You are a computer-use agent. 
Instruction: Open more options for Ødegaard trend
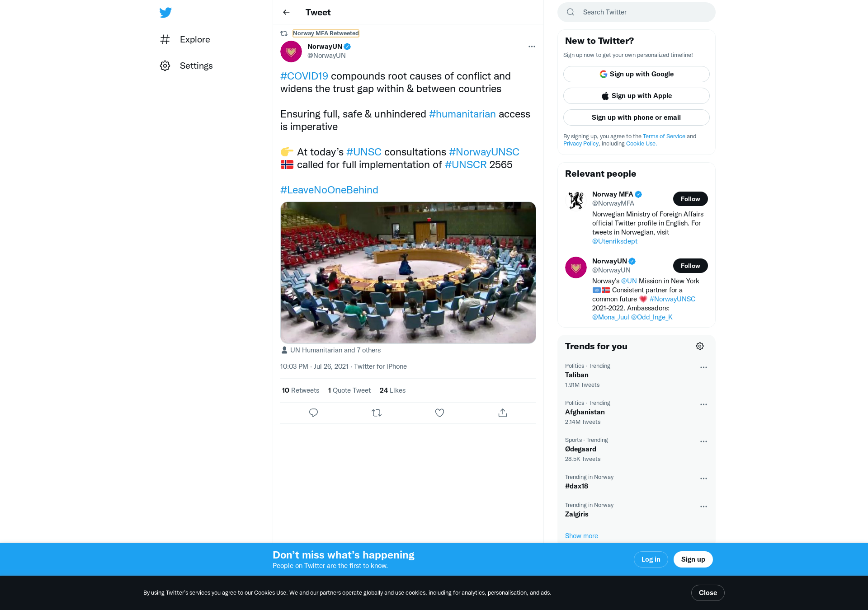click(703, 441)
